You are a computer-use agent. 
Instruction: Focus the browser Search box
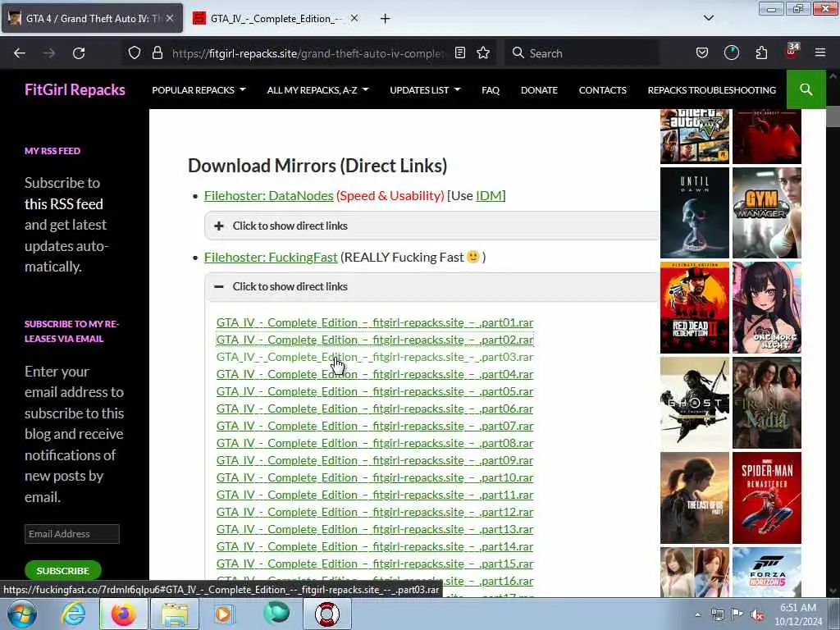tap(582, 53)
